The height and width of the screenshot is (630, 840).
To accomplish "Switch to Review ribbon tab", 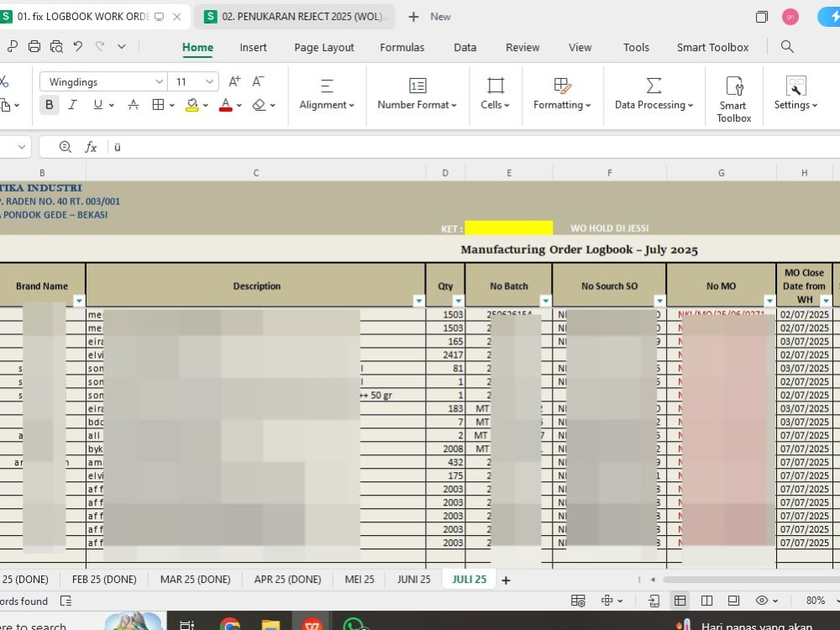I will (522, 47).
